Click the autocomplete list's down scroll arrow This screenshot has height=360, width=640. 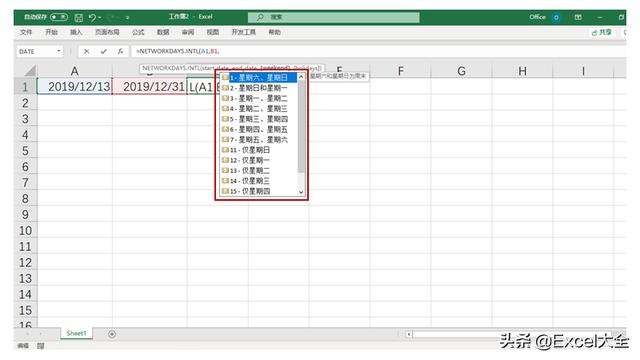(x=301, y=192)
